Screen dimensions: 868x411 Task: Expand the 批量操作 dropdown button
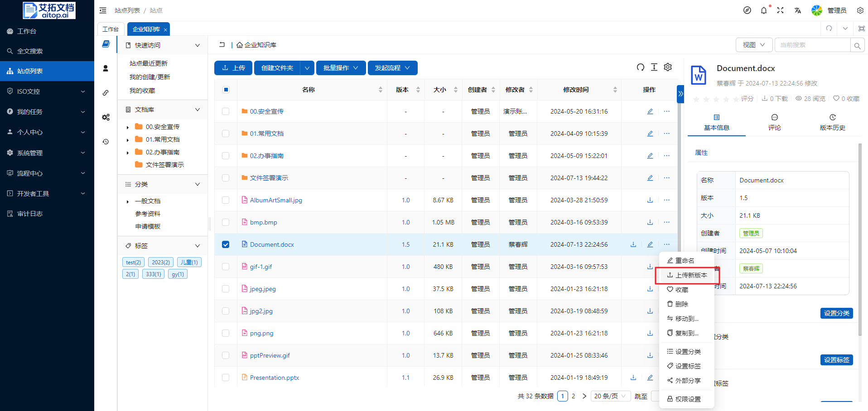click(x=341, y=68)
